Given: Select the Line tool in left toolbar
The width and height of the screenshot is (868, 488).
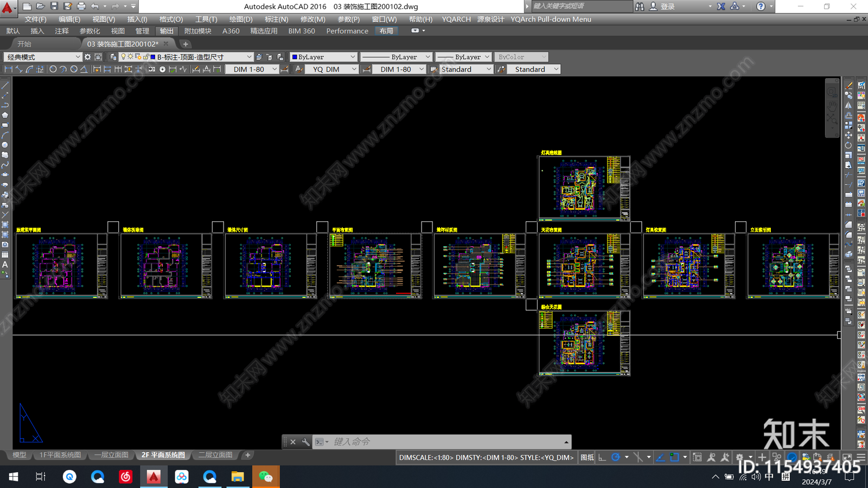Looking at the screenshot, I should pyautogui.click(x=5, y=85).
